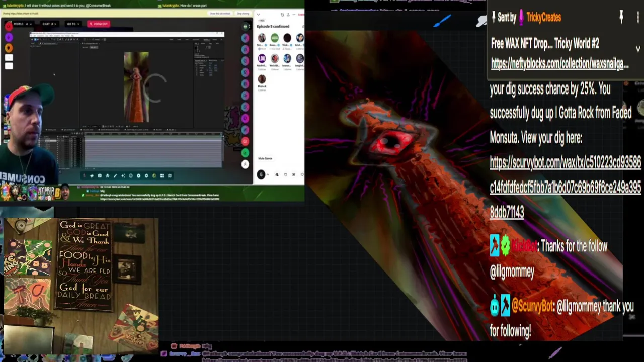Click the orange circle icon in left sidebar

tap(9, 48)
